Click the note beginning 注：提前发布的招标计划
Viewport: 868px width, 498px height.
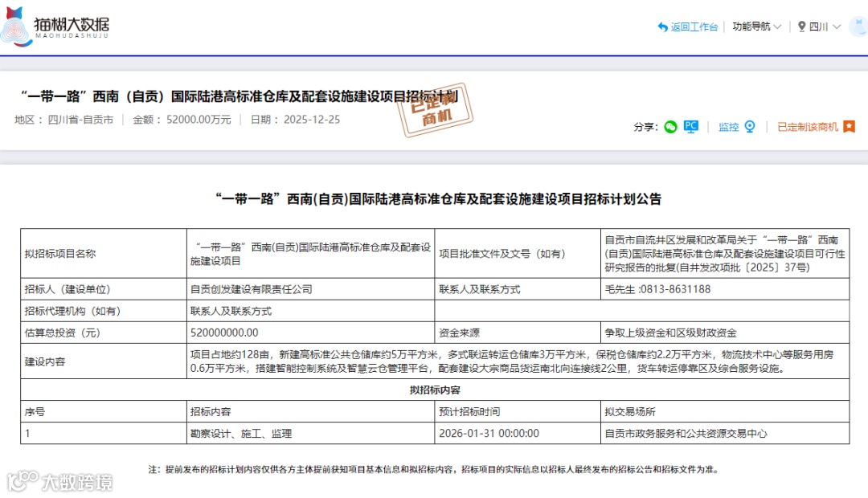pos(435,469)
